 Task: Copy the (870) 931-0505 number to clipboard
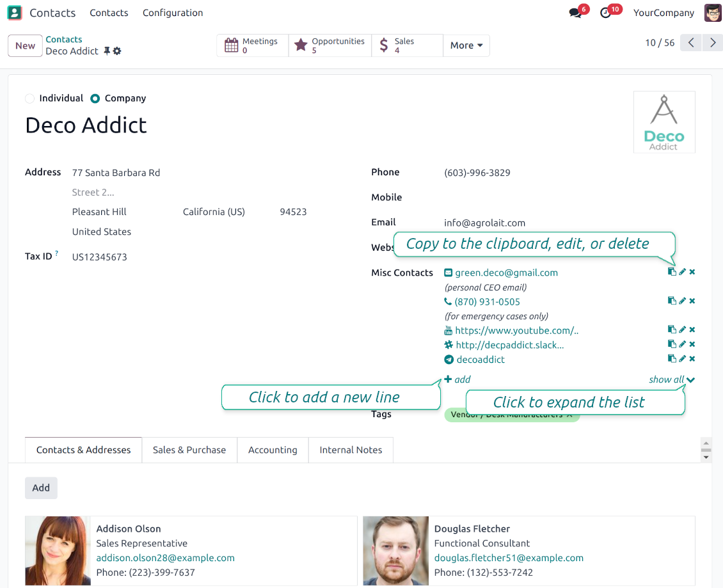[x=672, y=301]
